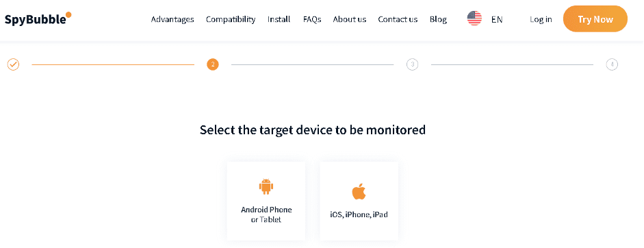Click the step 4 circle indicator
Image resolution: width=644 pixels, height=248 pixels.
tap(612, 64)
